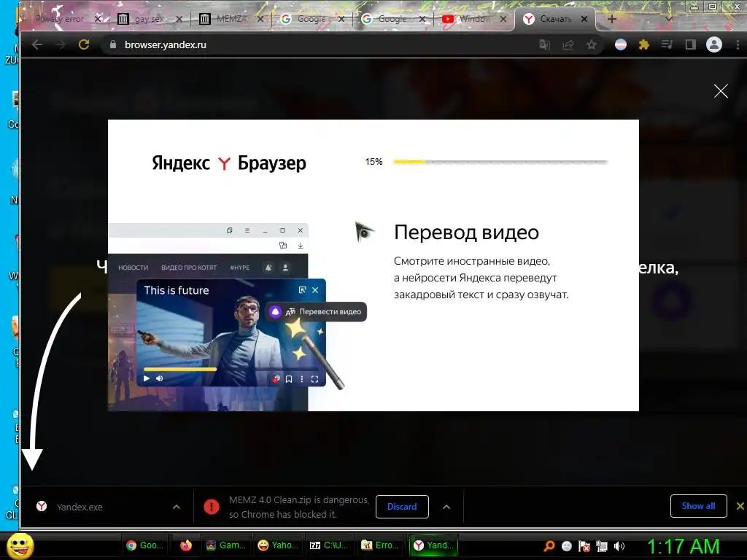Open a new tab with the plus button
The width and height of the screenshot is (747, 560).
coord(612,19)
